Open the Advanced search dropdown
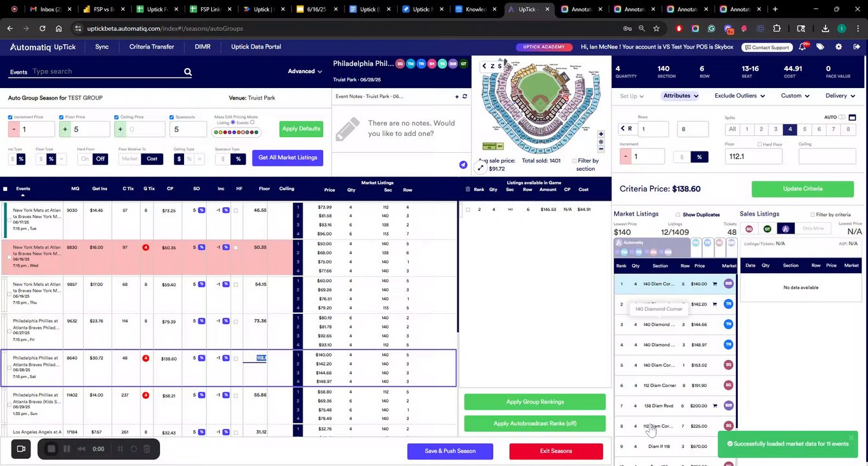This screenshot has height=466, width=868. 304,71
